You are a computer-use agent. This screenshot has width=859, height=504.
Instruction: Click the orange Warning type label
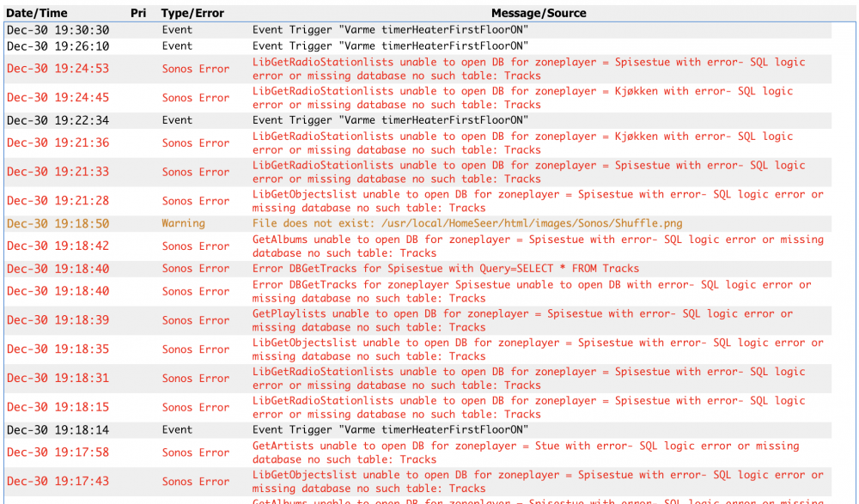click(183, 223)
